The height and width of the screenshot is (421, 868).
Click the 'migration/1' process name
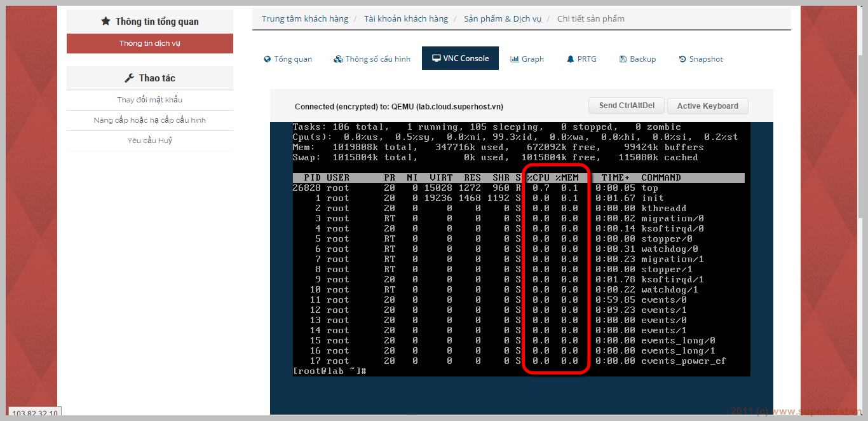click(x=672, y=259)
